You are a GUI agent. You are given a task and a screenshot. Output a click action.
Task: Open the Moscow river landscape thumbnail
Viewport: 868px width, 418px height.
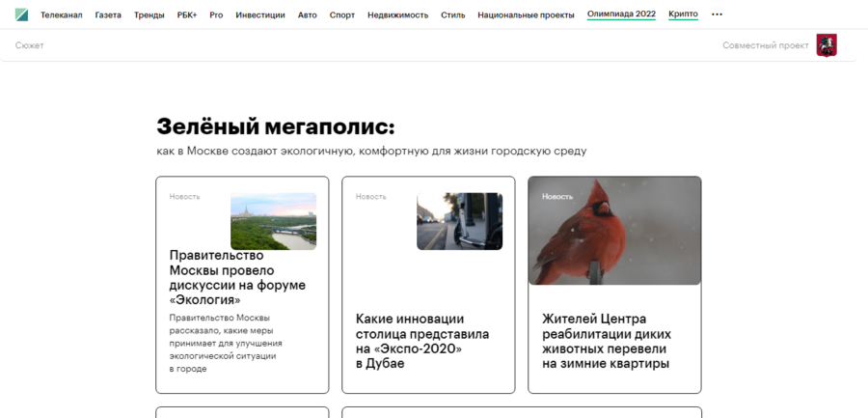pyautogui.click(x=274, y=221)
